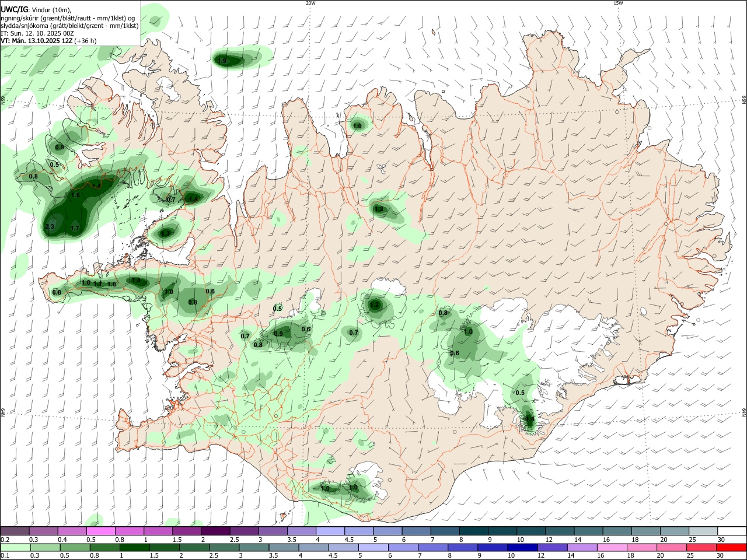Choose the grey-green 2.5 swatch in lower legend row

[x=224, y=547]
